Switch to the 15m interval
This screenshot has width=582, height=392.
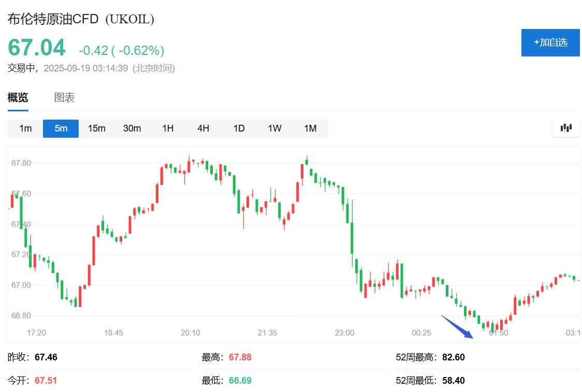[96, 128]
